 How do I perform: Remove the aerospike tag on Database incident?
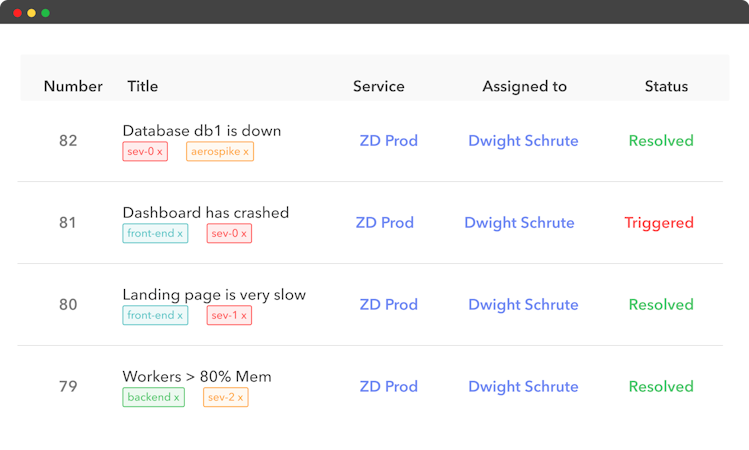(x=246, y=152)
